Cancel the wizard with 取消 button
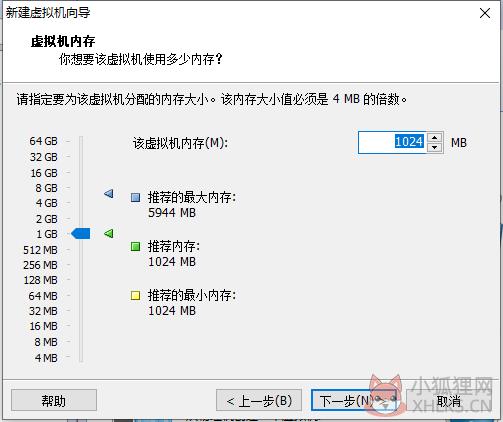 (449, 400)
